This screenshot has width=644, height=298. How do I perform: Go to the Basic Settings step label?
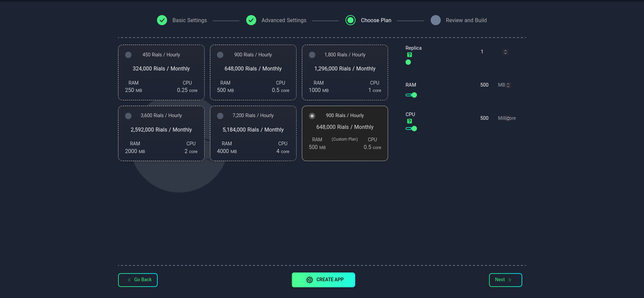pos(190,20)
